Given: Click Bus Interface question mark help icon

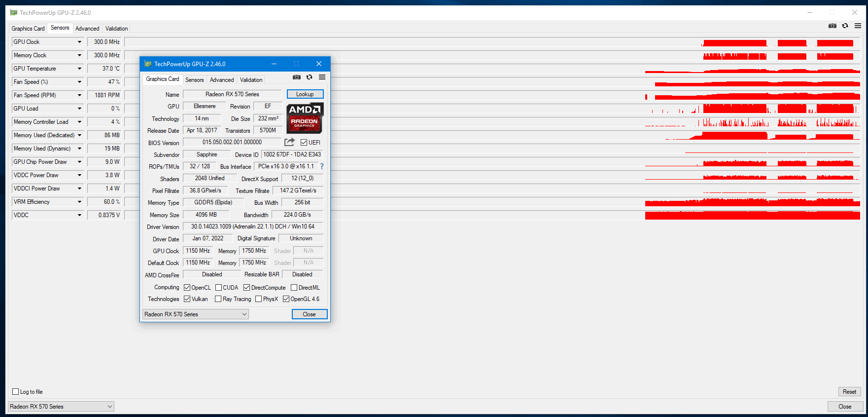Looking at the screenshot, I should (x=322, y=166).
